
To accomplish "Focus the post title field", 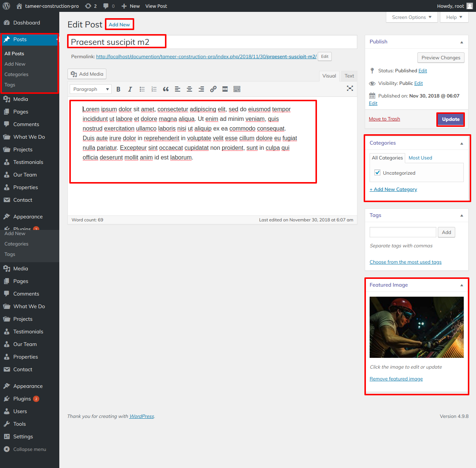I will (212, 42).
